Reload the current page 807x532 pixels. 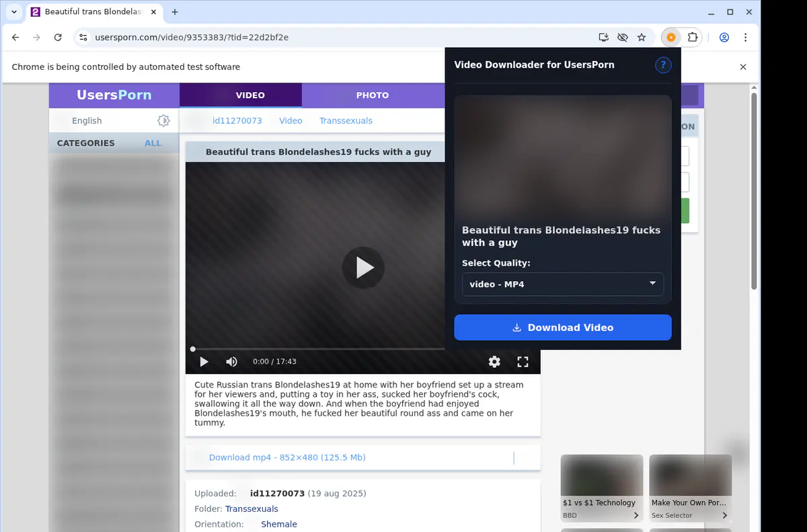[x=58, y=38]
